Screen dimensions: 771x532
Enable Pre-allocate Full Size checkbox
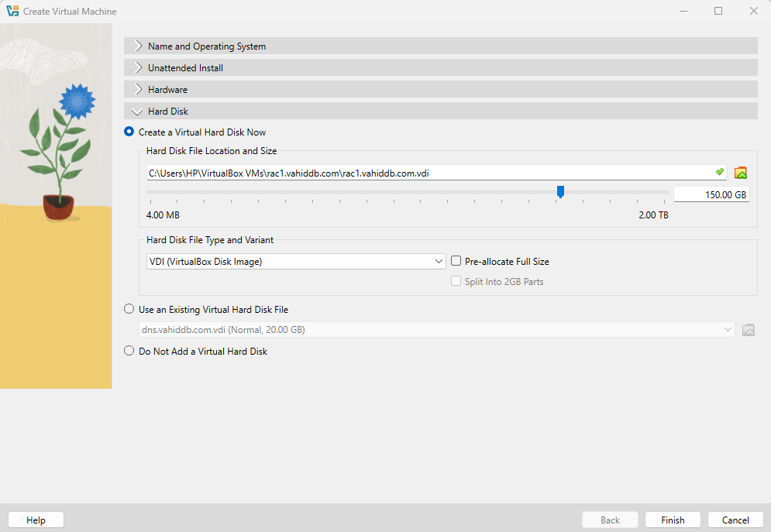[456, 262]
